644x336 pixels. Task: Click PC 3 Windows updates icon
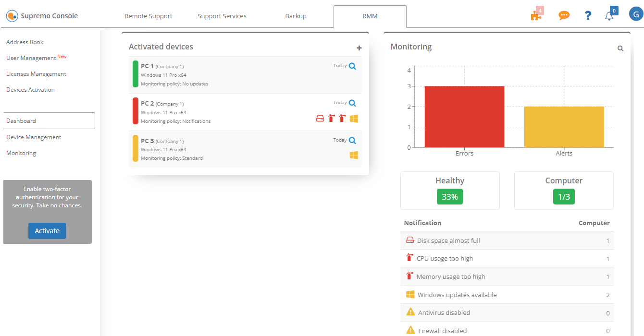(x=354, y=155)
